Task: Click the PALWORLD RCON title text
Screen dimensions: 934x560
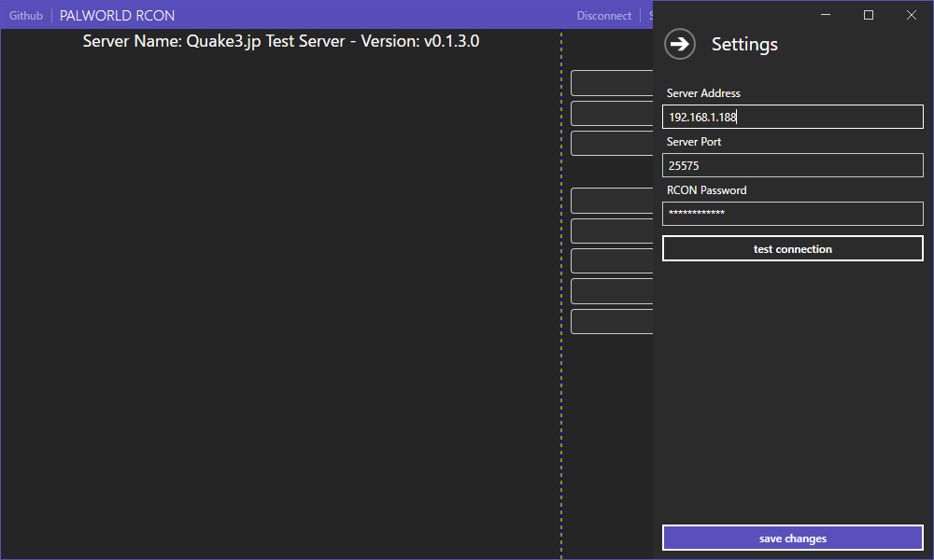Action: click(117, 16)
